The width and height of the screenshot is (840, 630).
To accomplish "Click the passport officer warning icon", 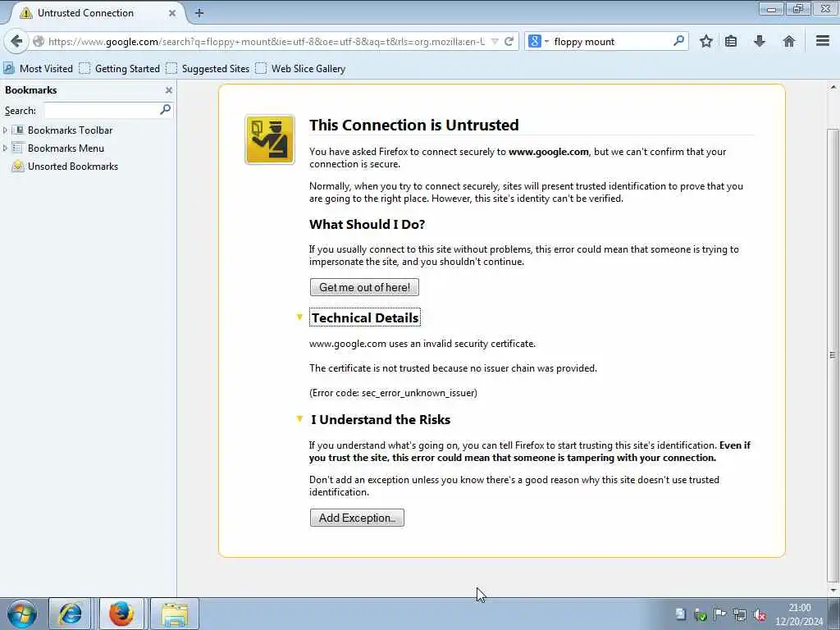I will (x=270, y=139).
